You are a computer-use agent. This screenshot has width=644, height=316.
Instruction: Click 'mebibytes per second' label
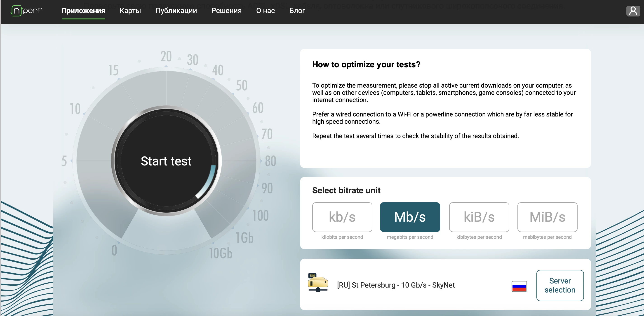pyautogui.click(x=547, y=237)
